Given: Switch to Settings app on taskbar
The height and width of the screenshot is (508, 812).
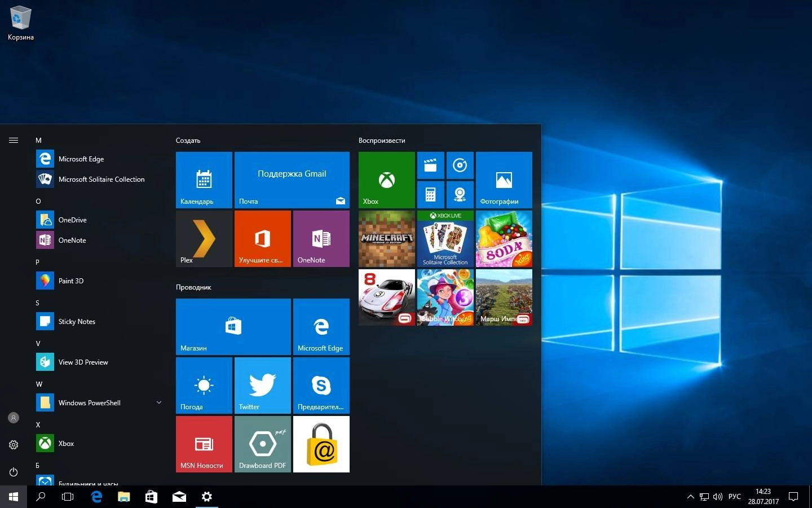Looking at the screenshot, I should 207,497.
